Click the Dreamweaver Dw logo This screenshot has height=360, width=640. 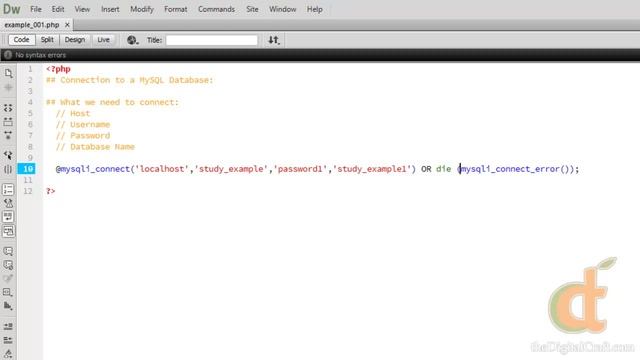click(11, 9)
